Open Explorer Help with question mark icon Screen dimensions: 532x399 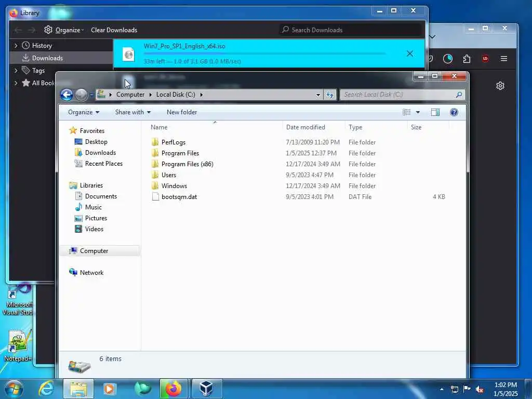pos(454,112)
